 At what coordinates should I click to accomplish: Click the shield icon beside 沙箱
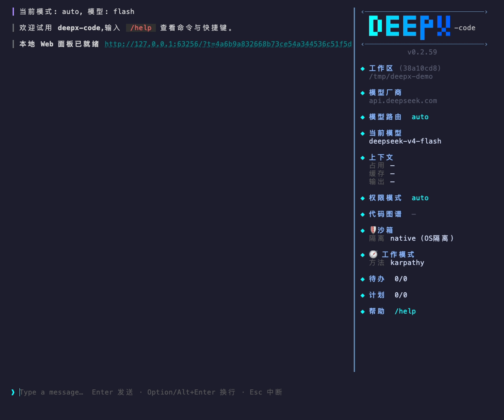pyautogui.click(x=373, y=230)
